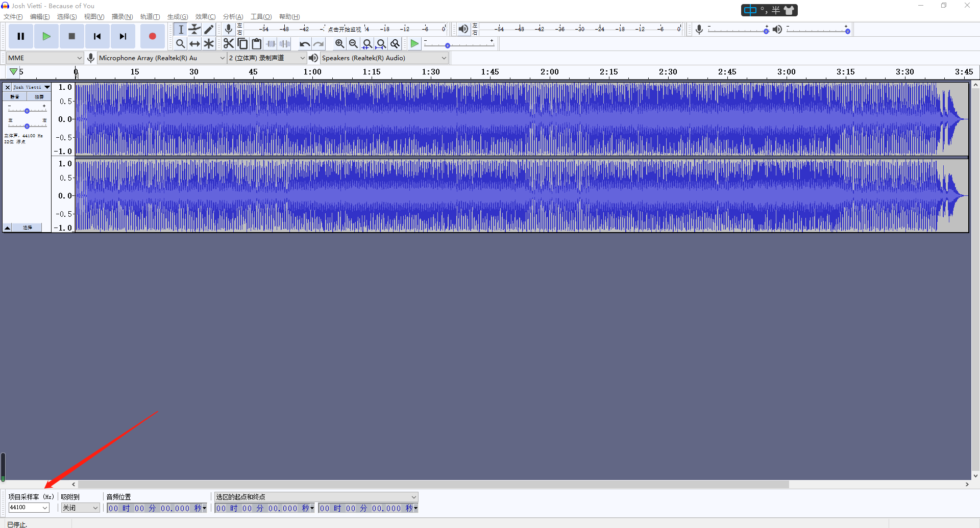Select the Time Shift tool
Screen dimensions: 980x528
click(194, 44)
